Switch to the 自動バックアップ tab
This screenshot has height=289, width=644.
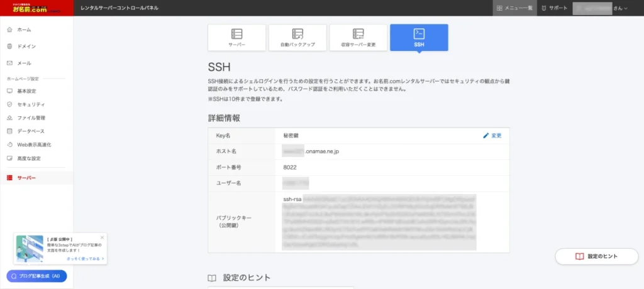(x=297, y=38)
